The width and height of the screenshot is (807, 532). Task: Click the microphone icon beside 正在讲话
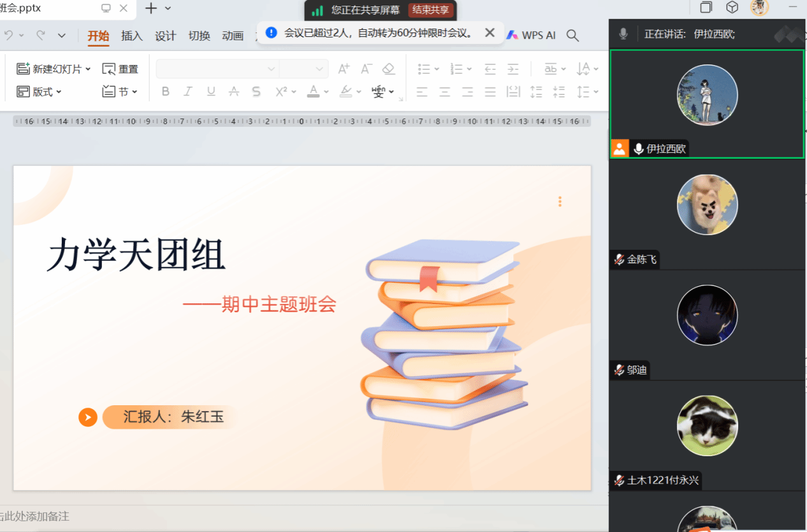tap(623, 34)
